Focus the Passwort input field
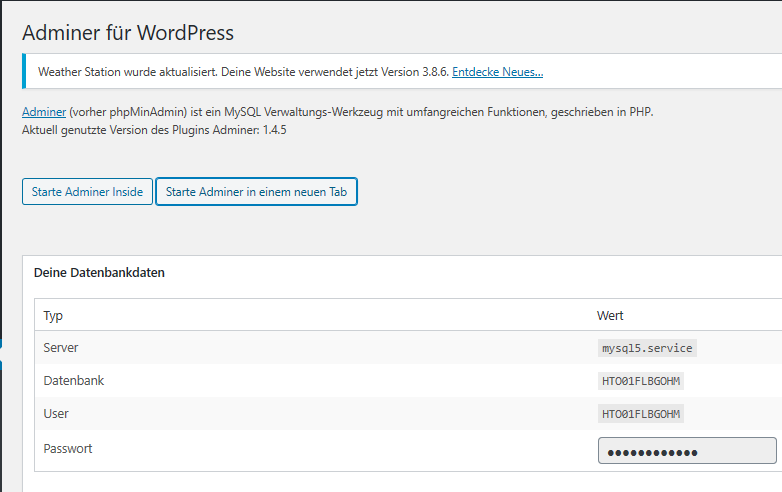This screenshot has height=492, width=782. coord(687,451)
